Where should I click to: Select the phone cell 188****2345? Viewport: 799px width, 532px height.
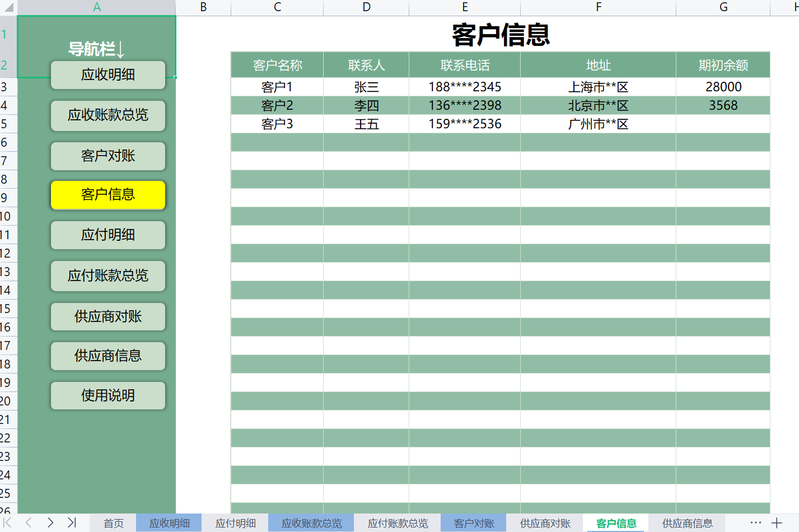465,87
